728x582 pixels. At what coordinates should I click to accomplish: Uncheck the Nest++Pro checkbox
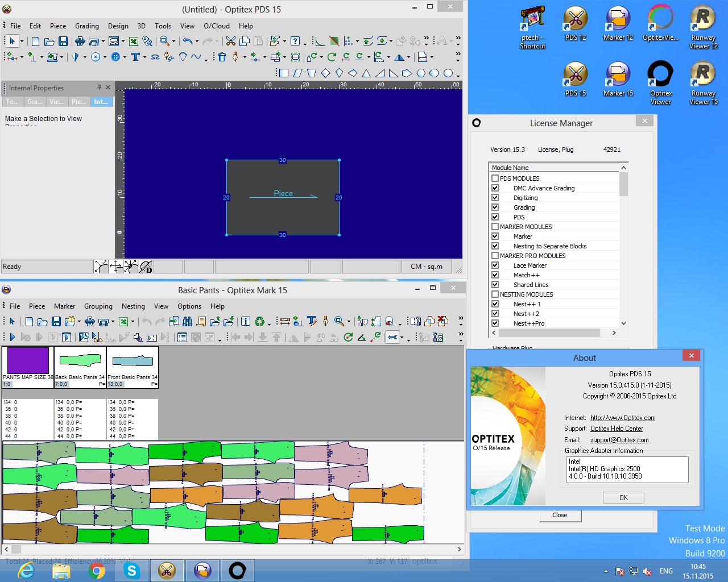[x=495, y=323]
